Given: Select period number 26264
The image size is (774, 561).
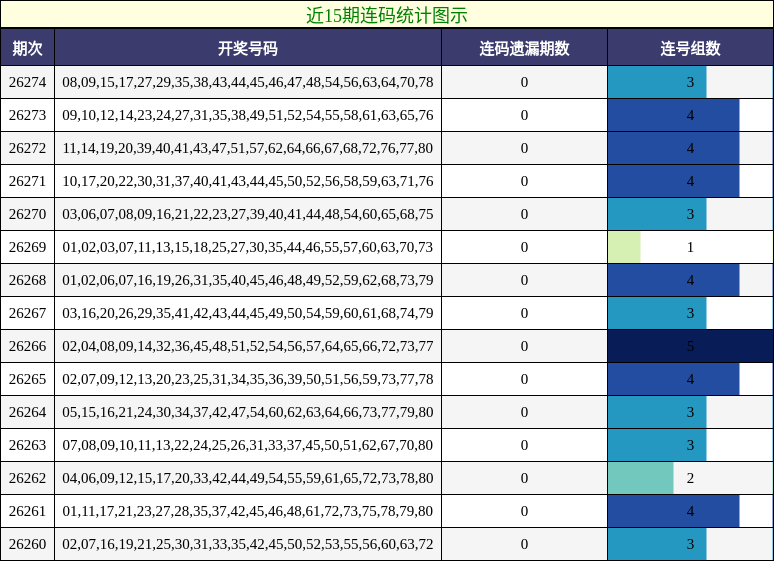Looking at the screenshot, I should pos(27,412).
